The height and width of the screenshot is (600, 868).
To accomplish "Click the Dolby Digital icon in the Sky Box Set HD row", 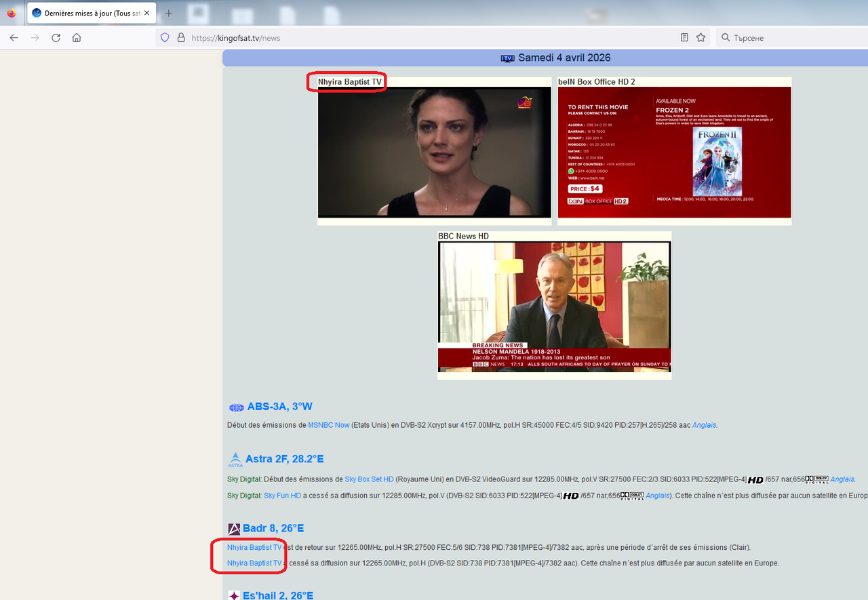I will (x=817, y=479).
